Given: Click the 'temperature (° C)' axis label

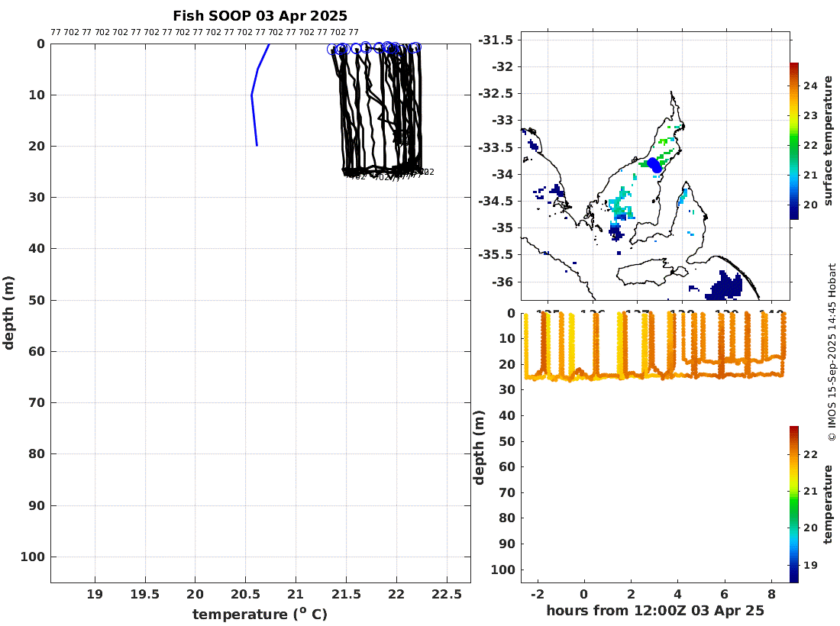Looking at the screenshot, I should click(260, 614).
